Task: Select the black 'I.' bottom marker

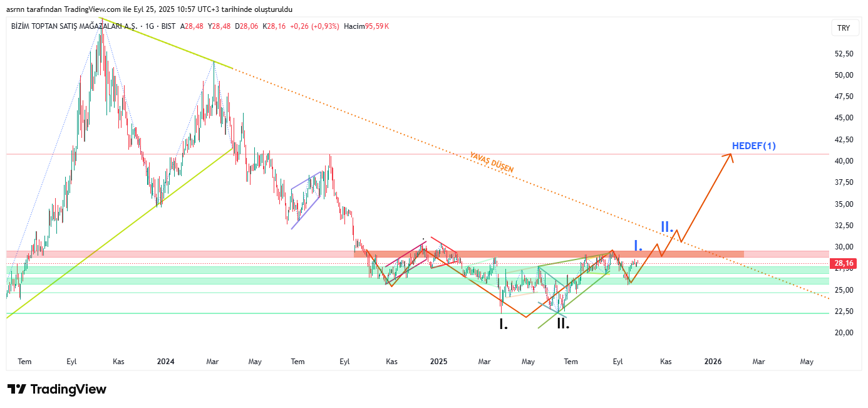Action: pos(504,324)
